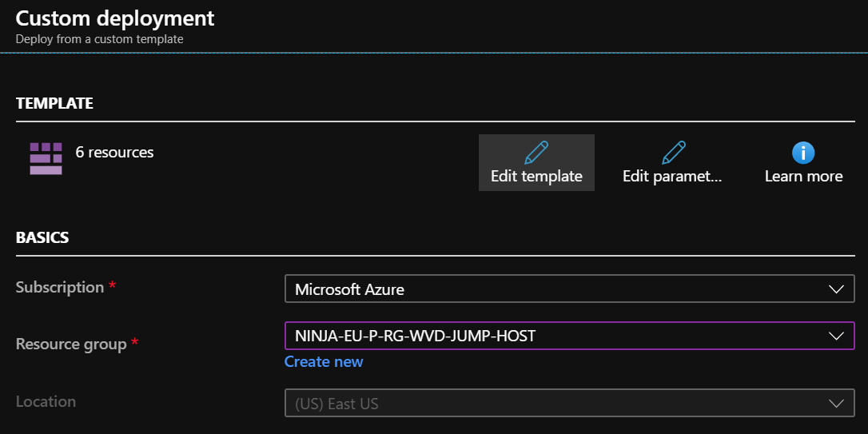Click the blue Learn more info icon
The height and width of the screenshot is (434, 868).
pyautogui.click(x=803, y=152)
